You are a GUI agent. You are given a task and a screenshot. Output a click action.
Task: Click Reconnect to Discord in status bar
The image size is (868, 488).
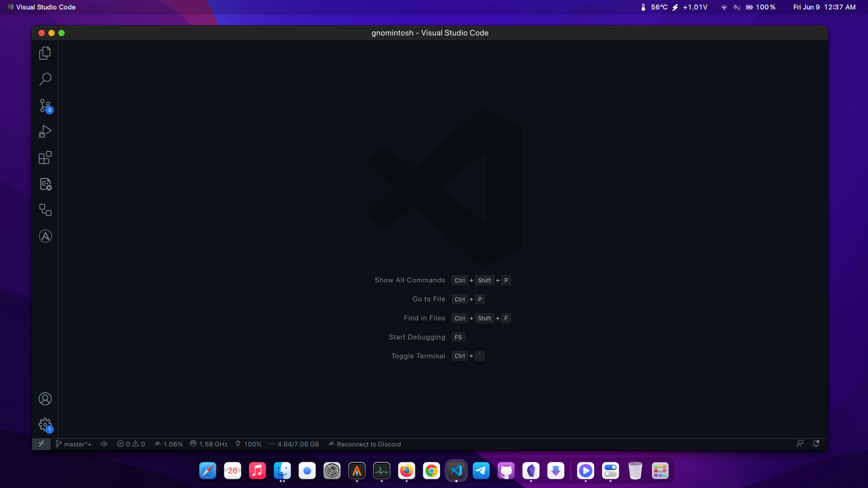364,444
